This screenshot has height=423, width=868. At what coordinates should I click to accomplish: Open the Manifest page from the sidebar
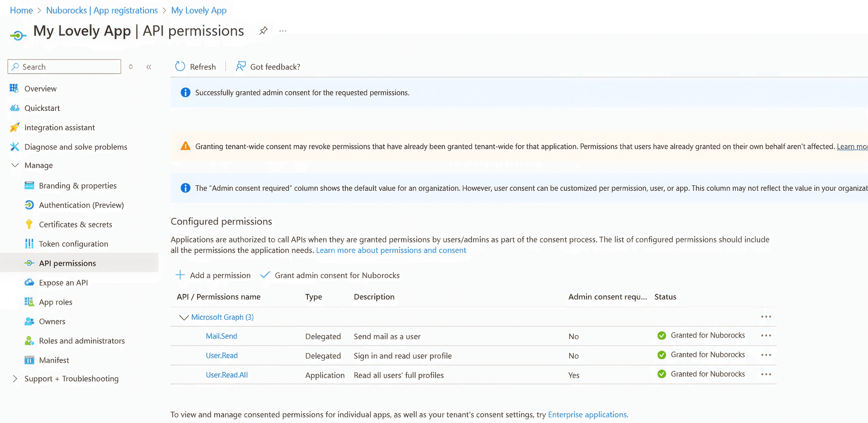pos(54,360)
